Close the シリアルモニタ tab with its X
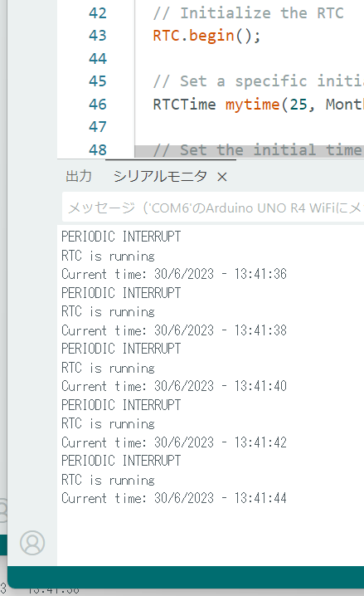This screenshot has height=596, width=364. pos(222,177)
